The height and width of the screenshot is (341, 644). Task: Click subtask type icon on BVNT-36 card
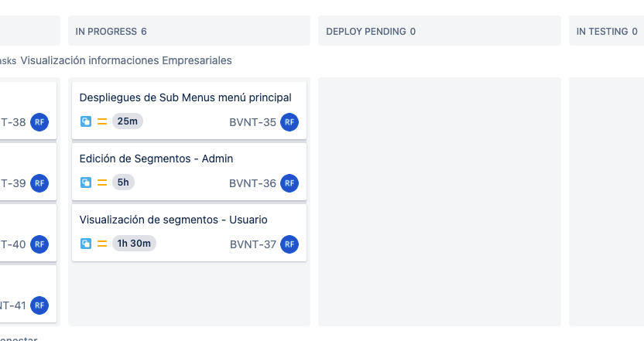pos(86,182)
